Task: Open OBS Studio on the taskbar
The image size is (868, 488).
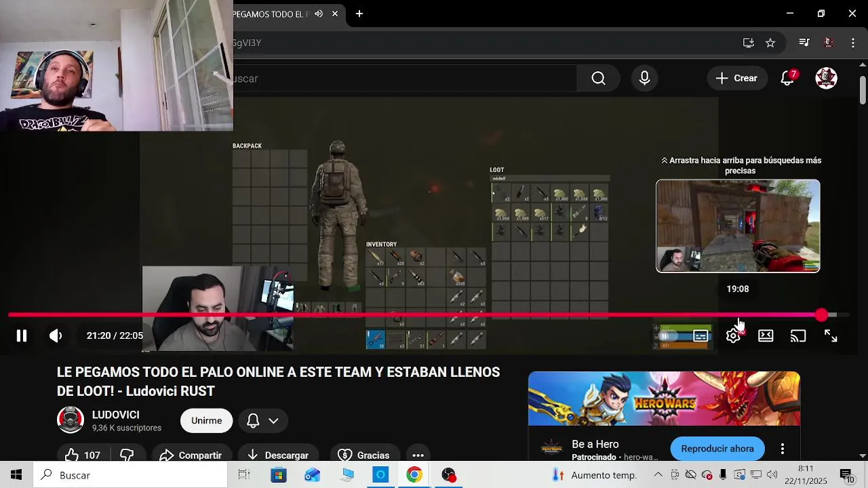Action: click(449, 475)
